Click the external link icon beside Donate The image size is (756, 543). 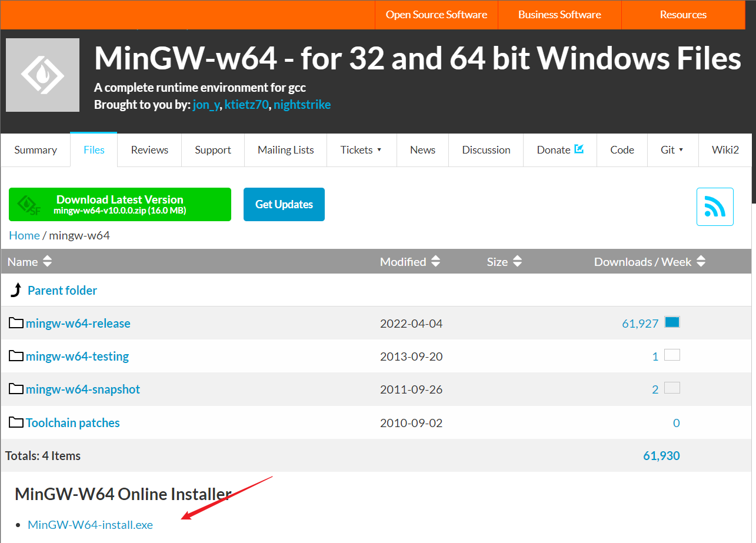click(579, 149)
